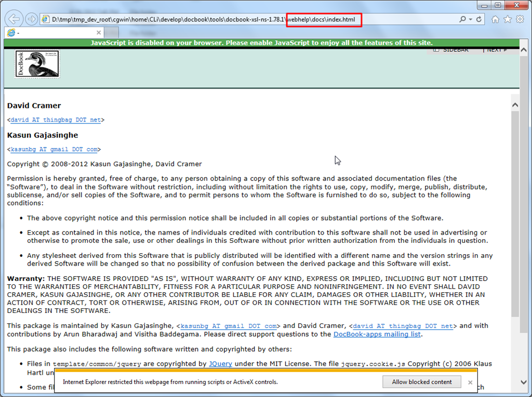532x397 pixels.
Task: Click the Kasun Gajasinghe heading
Action: 43,135
